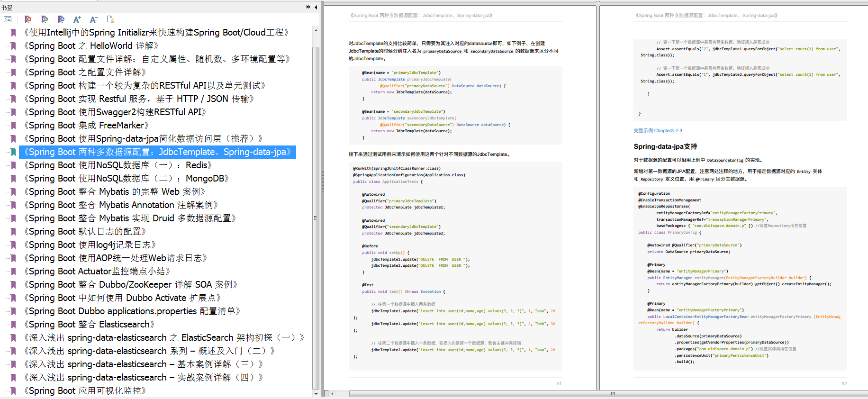Click bookmark icon beside 使用Swagger2构建RESTful API
Viewport: 868px width, 399px height.
[13, 112]
